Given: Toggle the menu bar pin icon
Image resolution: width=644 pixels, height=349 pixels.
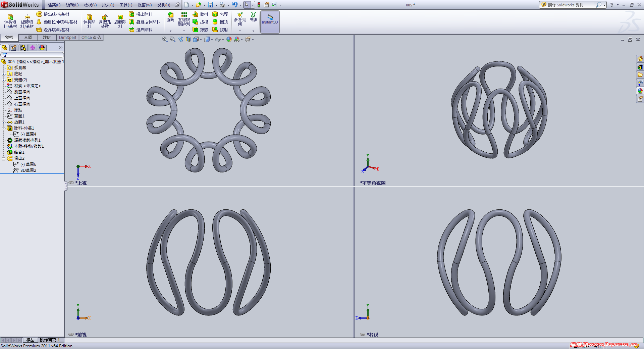Looking at the screenshot, I should 177,5.
